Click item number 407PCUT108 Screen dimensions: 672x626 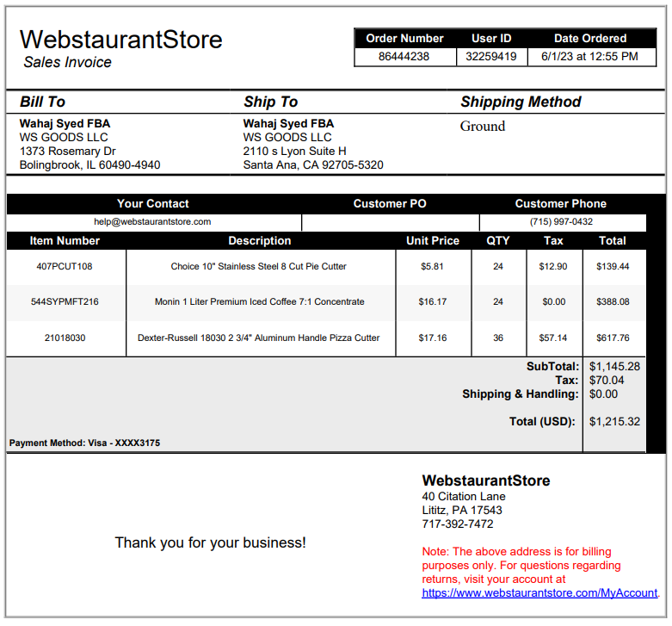tap(65, 266)
